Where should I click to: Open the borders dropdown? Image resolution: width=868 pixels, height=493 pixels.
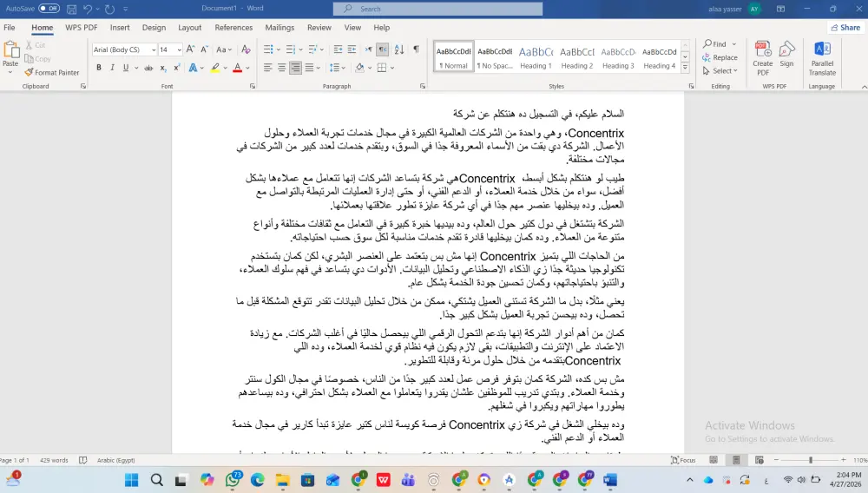click(x=392, y=68)
